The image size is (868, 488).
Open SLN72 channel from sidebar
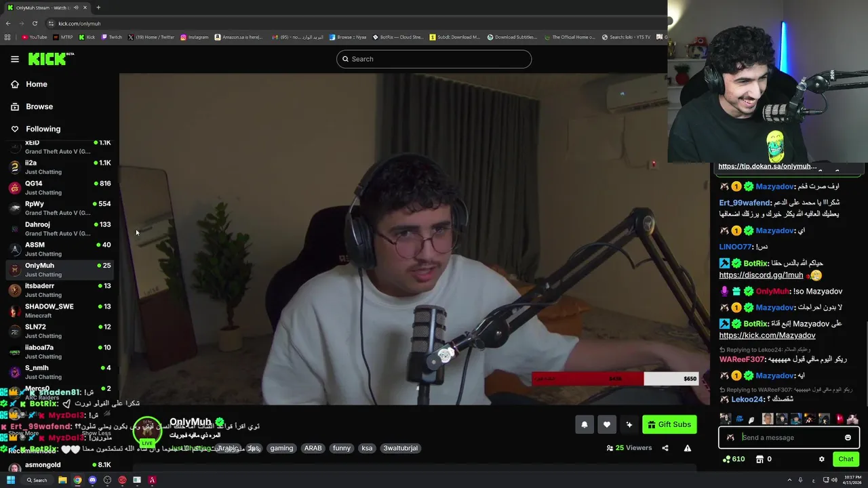point(60,331)
